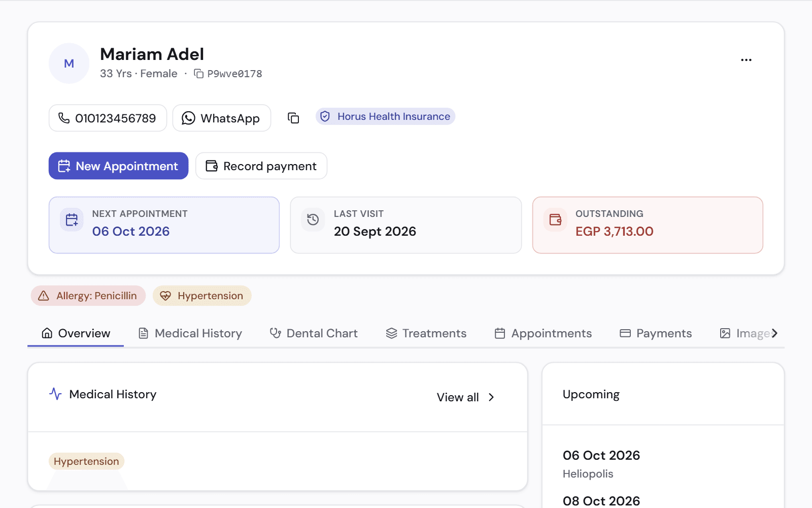Click the Last Visit history clock icon
This screenshot has width=812, height=508.
[x=313, y=220]
